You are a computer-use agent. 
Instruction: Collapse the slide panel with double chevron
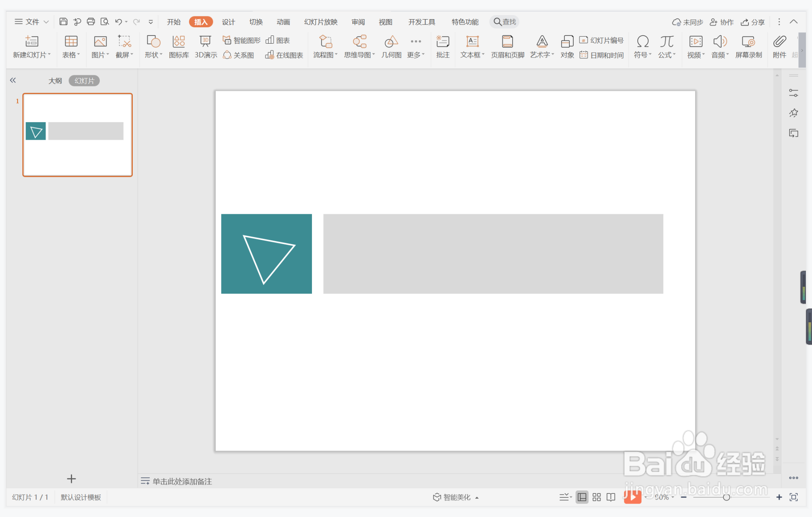(13, 80)
